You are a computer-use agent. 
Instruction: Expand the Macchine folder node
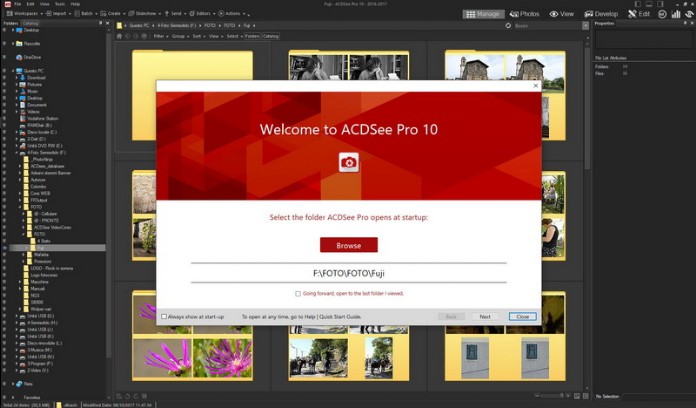(20, 282)
